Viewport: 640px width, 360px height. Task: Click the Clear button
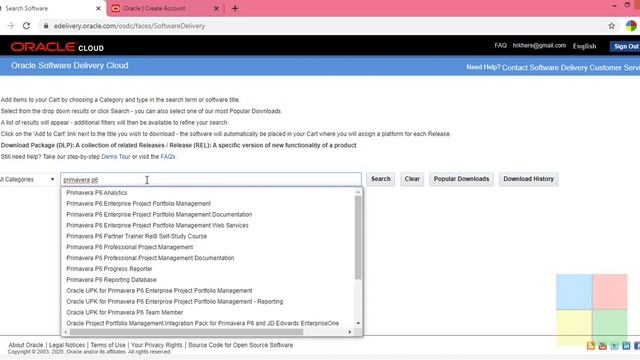tap(412, 179)
